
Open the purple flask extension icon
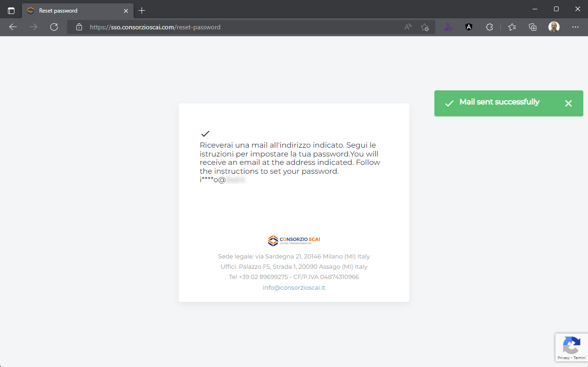(x=448, y=27)
